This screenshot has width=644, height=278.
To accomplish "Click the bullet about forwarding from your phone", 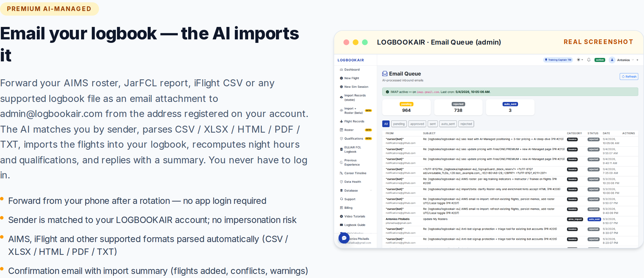I will 137,201.
